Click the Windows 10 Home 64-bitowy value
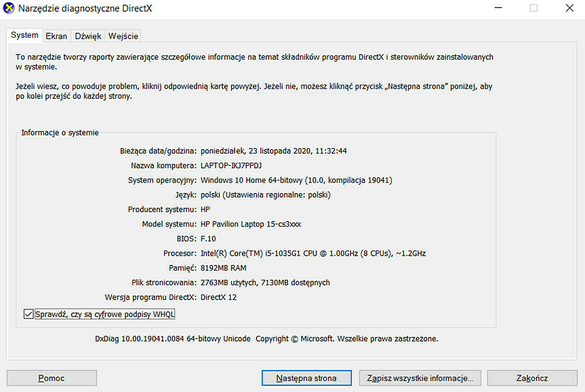Image resolution: width=585 pixels, height=392 pixels. [x=296, y=180]
